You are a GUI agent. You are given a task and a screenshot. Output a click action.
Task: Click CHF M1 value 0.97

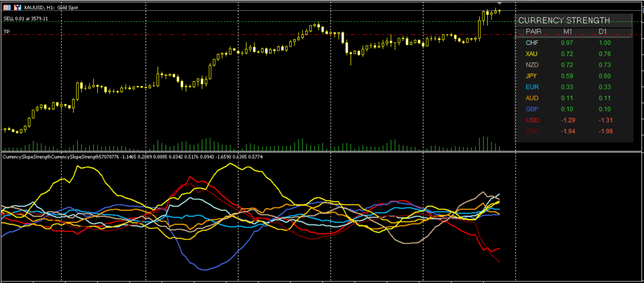[567, 43]
